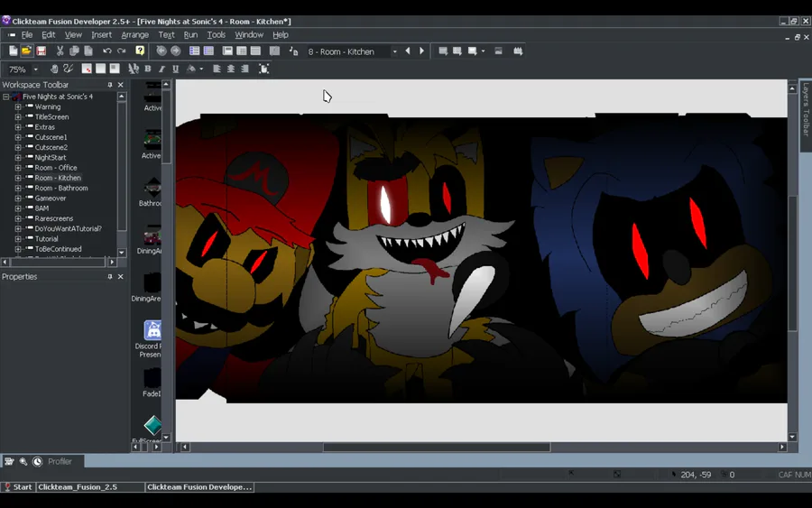The width and height of the screenshot is (812, 508).
Task: Open the Edit menu
Action: [x=48, y=34]
